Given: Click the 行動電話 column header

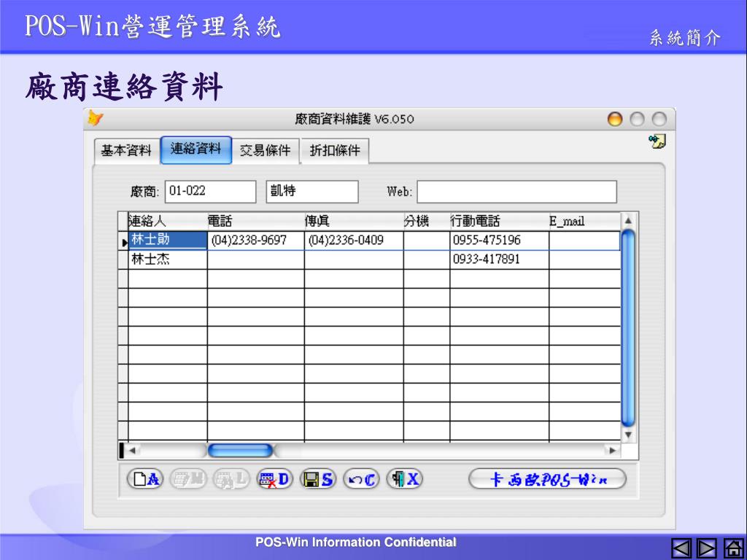Looking at the screenshot, I should coord(499,221).
